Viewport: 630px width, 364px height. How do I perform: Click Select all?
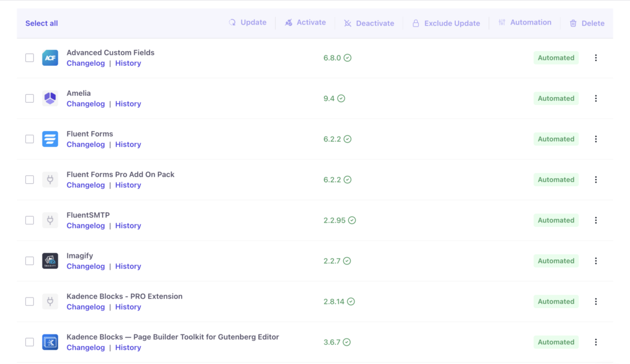(x=42, y=23)
